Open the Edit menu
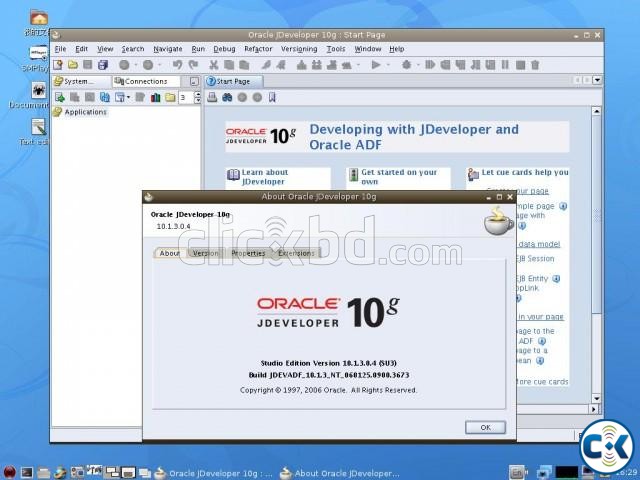The image size is (640, 480). click(x=81, y=49)
